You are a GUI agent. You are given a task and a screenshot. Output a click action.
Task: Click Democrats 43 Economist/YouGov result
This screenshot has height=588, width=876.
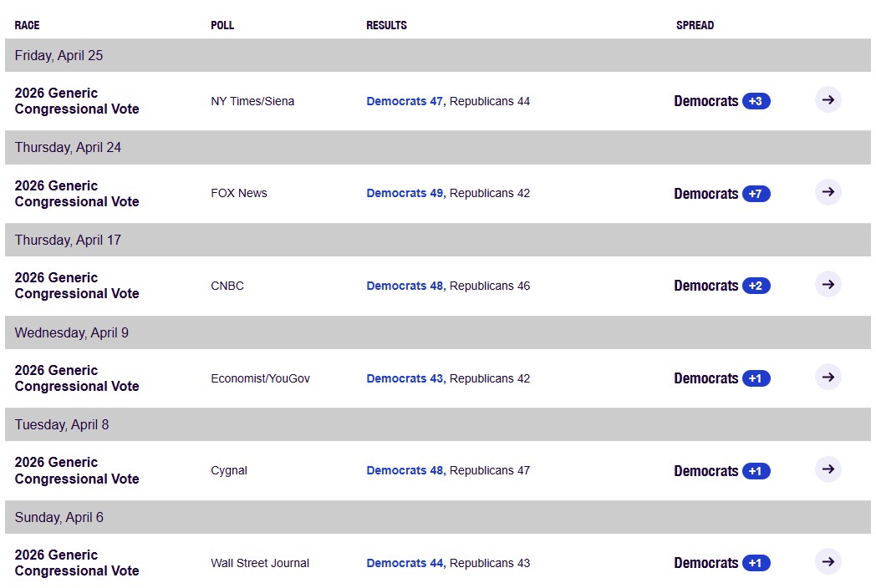(405, 378)
